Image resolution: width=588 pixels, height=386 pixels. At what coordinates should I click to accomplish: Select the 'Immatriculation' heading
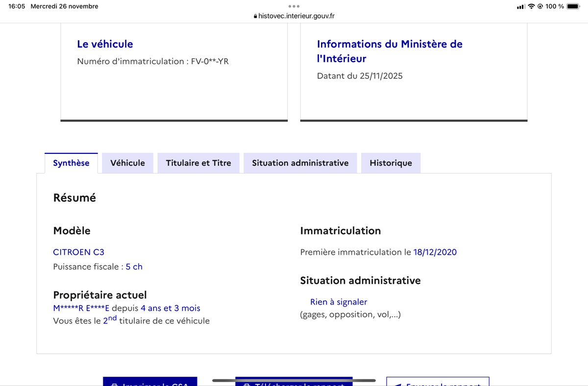tap(341, 231)
